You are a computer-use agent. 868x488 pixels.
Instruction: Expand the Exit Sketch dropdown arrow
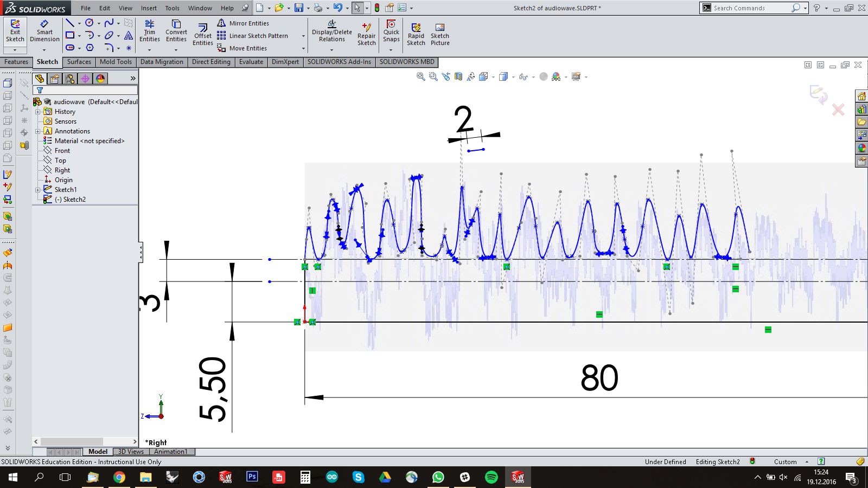coord(15,50)
